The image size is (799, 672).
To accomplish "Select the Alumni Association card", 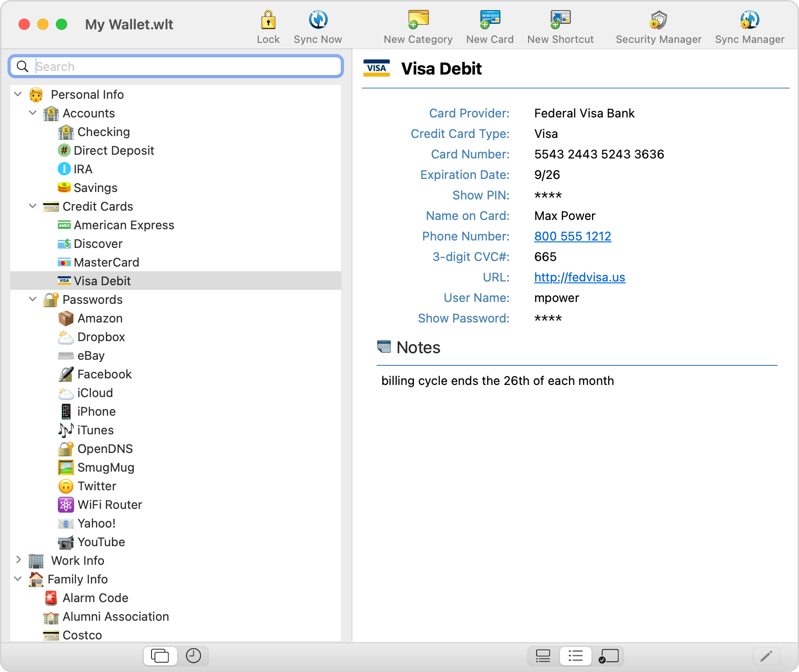I will 176,617.
